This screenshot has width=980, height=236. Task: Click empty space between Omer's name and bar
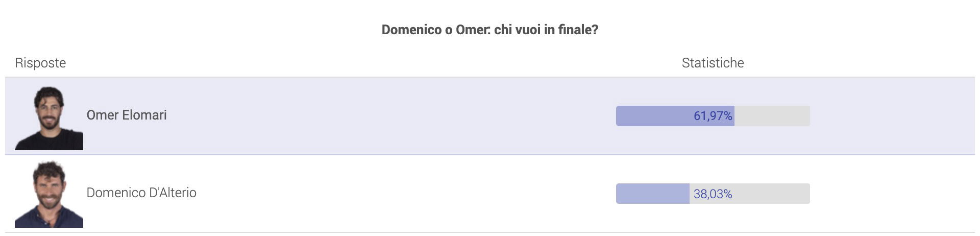(388, 116)
